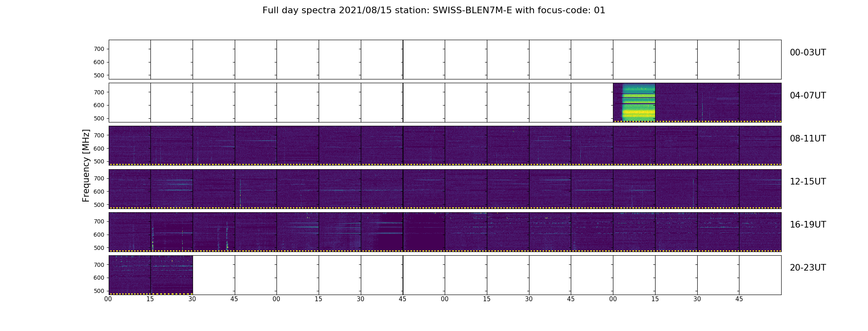Click the 500 tick of the 16-19UT row

click(x=99, y=248)
